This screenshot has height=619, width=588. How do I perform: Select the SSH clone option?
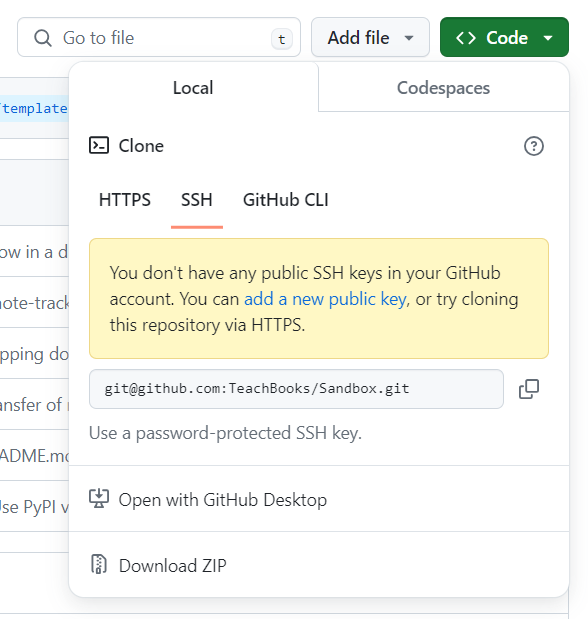[x=197, y=200]
